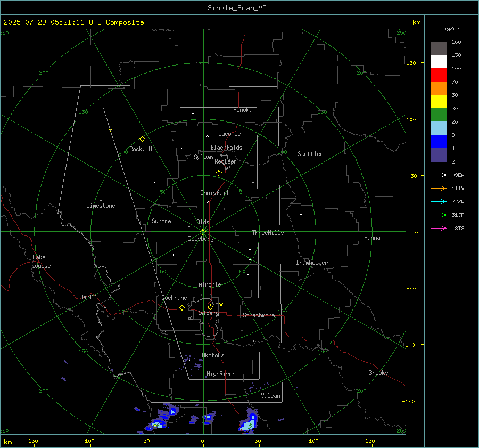
Task: Click the orange 50-70 legend swatch
Action: coord(439,88)
